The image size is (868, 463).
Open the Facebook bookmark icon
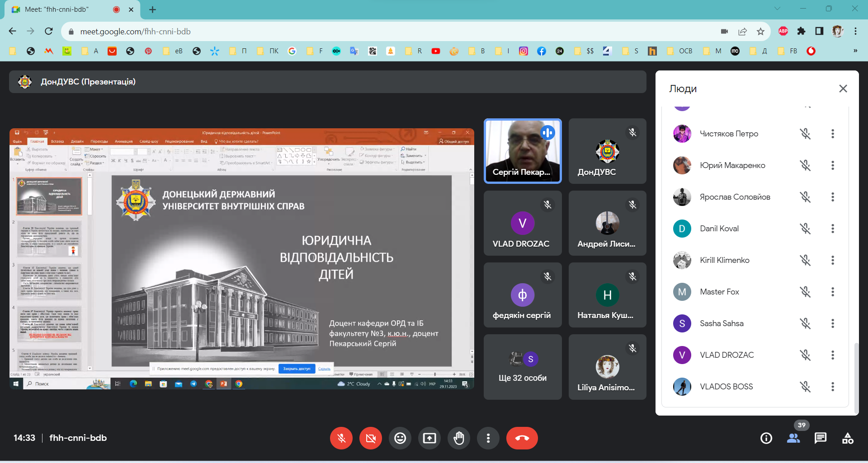tap(542, 51)
